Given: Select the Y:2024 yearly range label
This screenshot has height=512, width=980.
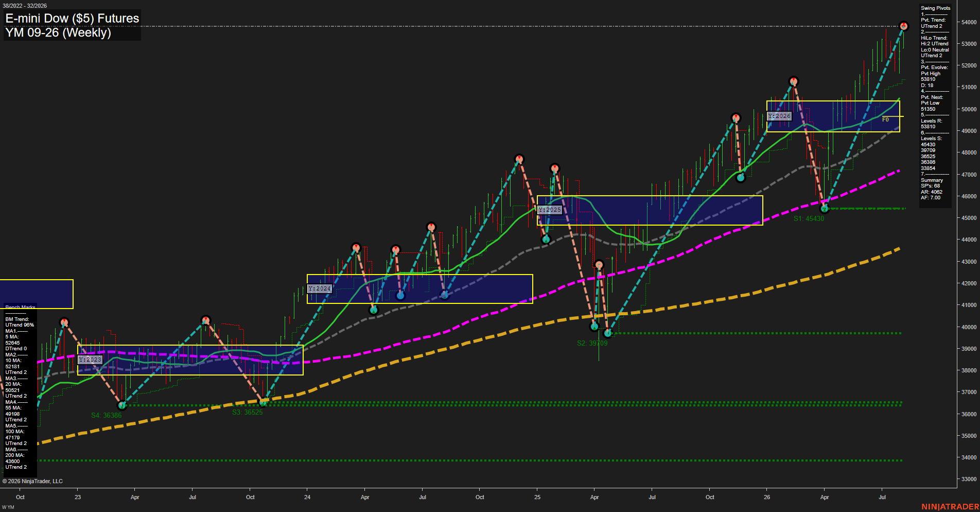Looking at the screenshot, I should 320,289.
